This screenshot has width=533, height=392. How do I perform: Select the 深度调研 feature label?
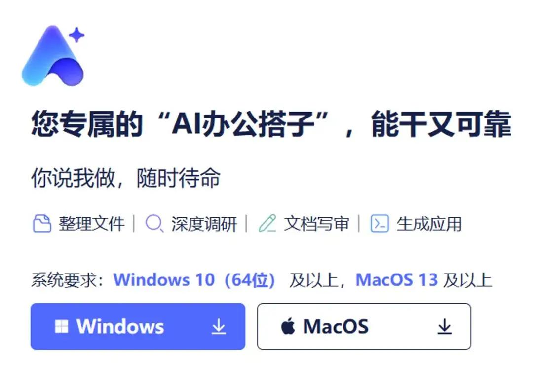[x=204, y=224]
